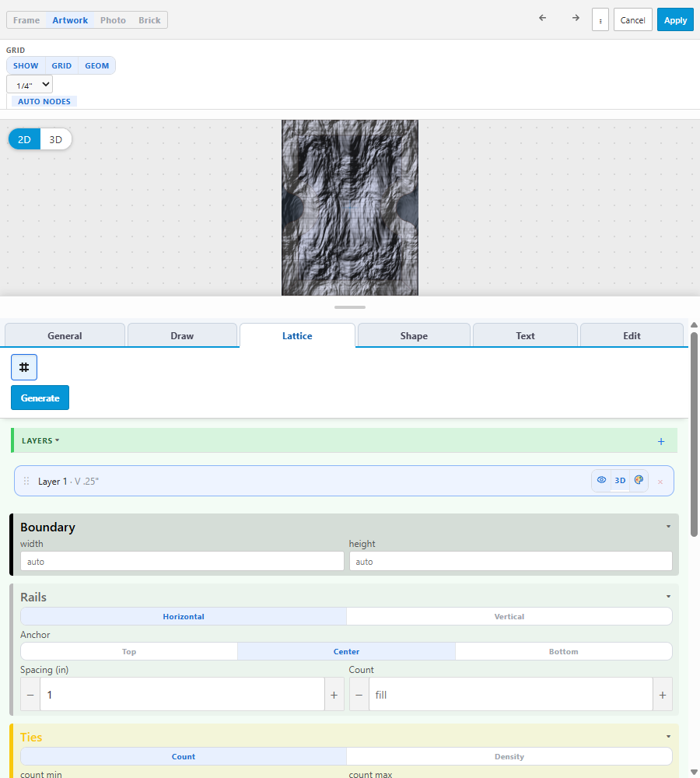Decrease rail count with minus button
Screen dimensions: 700x778
359,695
